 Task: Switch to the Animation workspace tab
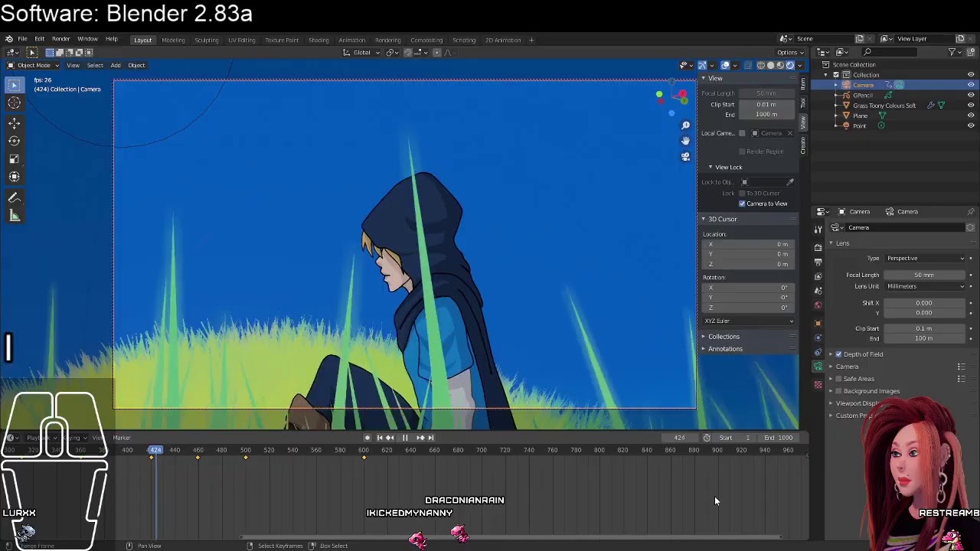[352, 40]
